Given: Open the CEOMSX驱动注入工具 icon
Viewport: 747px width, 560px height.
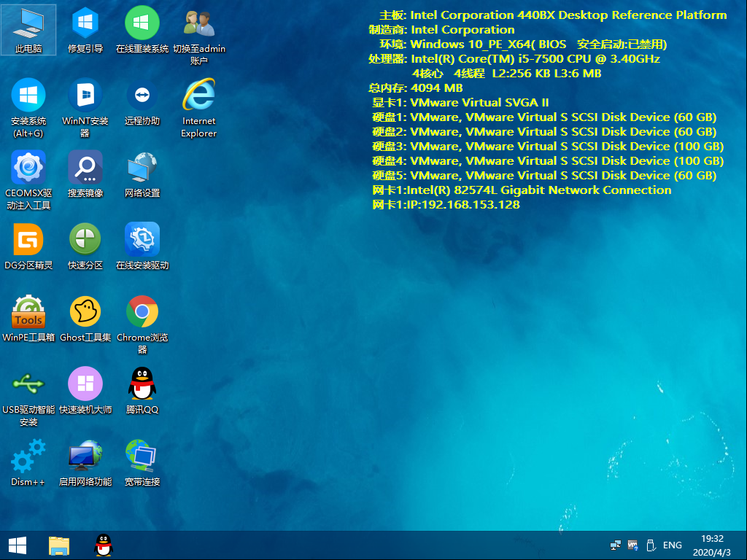Looking at the screenshot, I should click(28, 181).
